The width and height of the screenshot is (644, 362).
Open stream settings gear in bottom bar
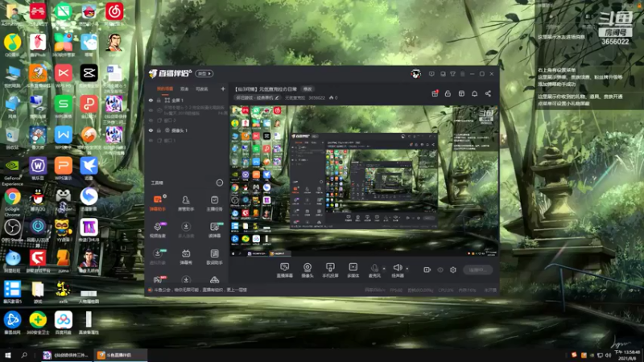point(453,269)
